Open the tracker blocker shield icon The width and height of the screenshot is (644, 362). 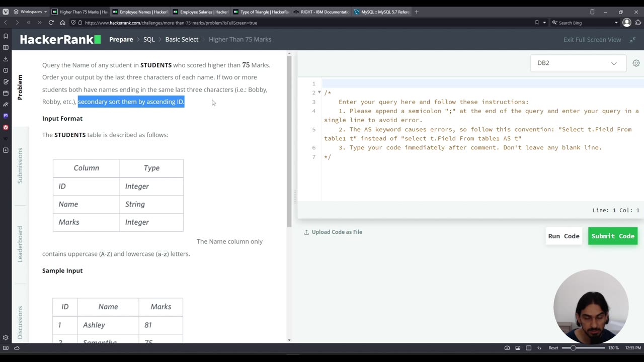point(73,23)
